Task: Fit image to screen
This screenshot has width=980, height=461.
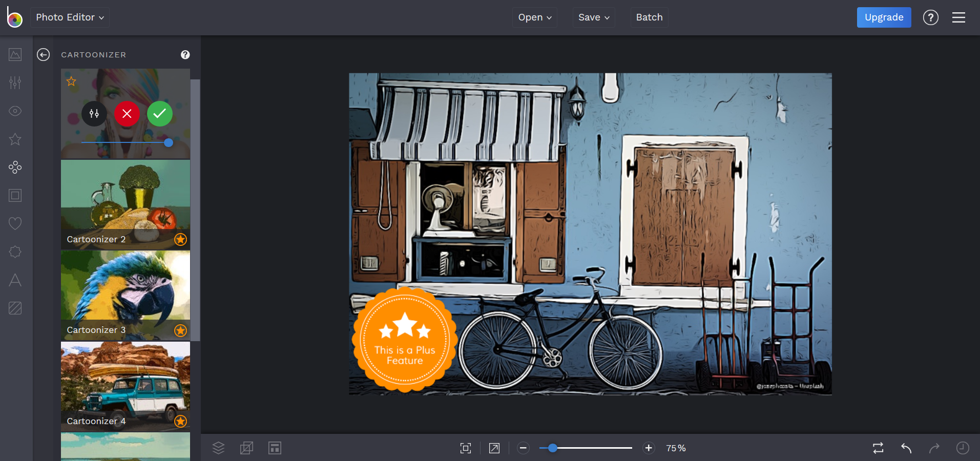Action: tap(466, 448)
